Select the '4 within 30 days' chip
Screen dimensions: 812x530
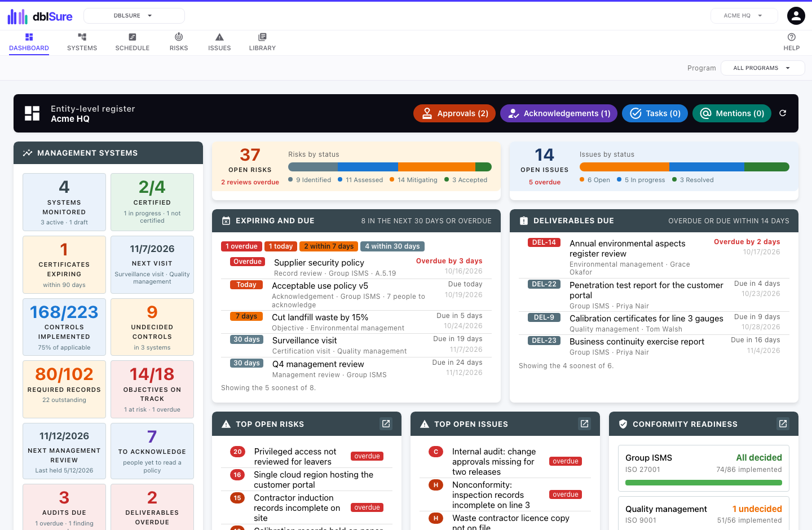[392, 246]
